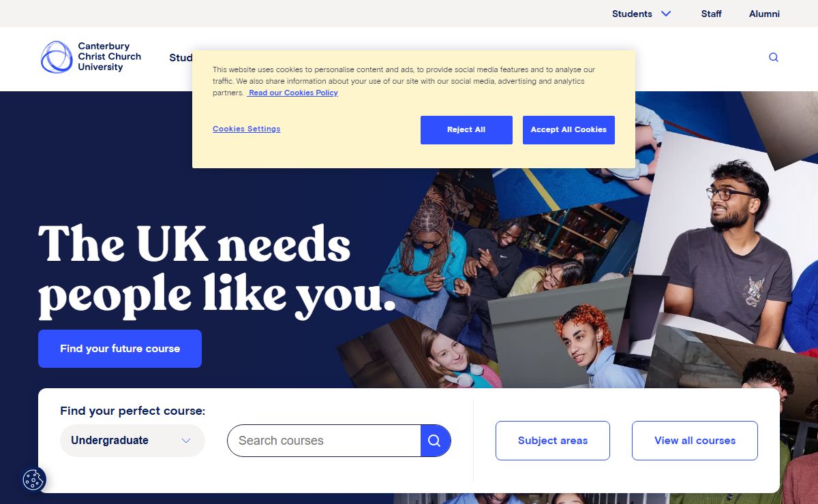Image resolution: width=818 pixels, height=504 pixels.
Task: Open Cookies Settings link
Action: pyautogui.click(x=246, y=129)
